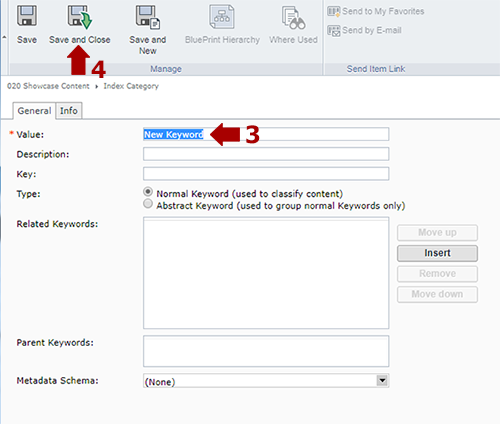Click the 020 Showcase Content breadcrumb
Viewport: 500px width, 424px height.
pos(48,86)
